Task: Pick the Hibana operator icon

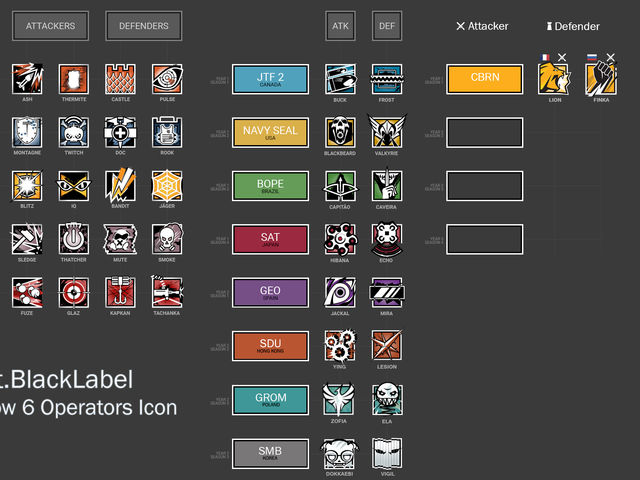Action: 340,238
